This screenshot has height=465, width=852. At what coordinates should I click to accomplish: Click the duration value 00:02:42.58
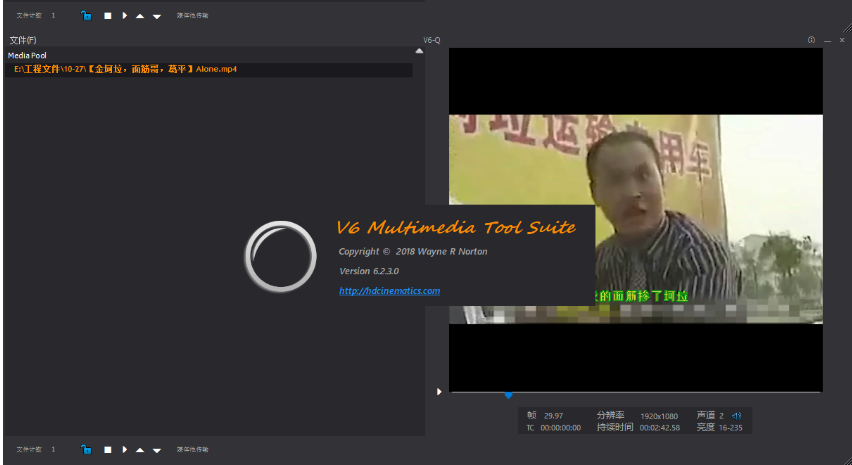pos(660,428)
